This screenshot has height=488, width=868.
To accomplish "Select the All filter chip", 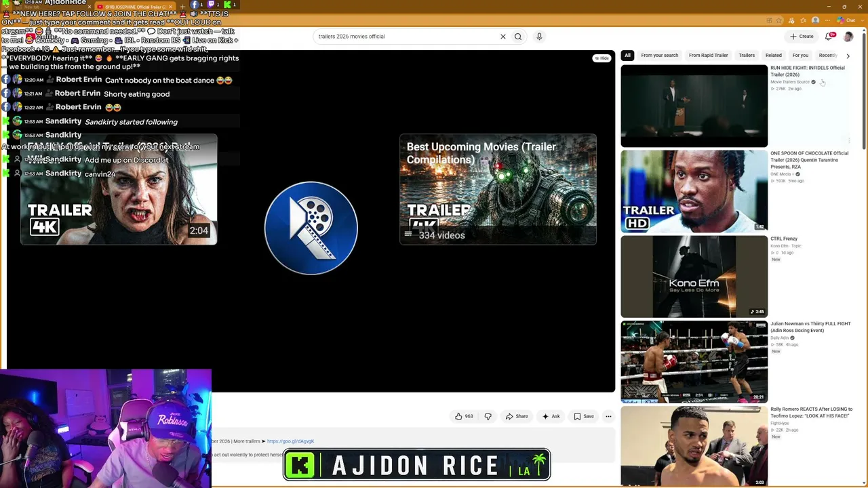I will pyautogui.click(x=627, y=56).
